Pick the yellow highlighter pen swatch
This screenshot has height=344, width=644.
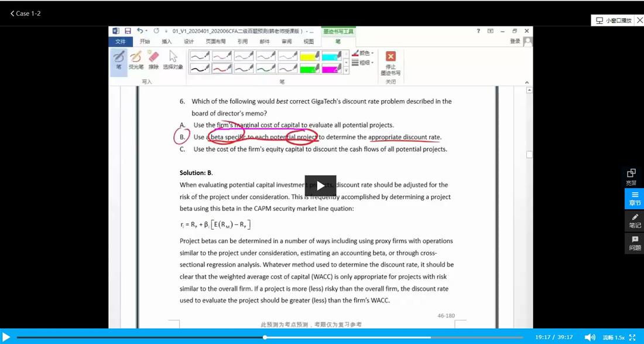point(310,56)
